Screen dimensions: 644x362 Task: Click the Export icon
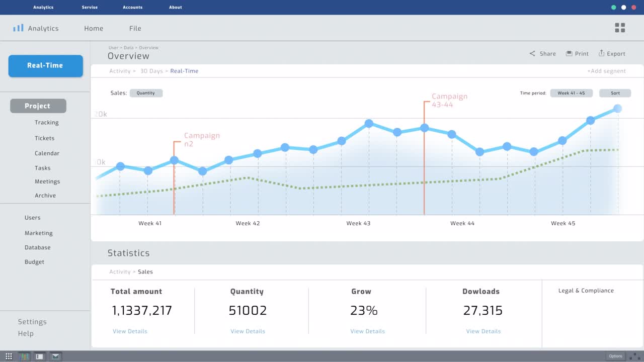[601, 53]
